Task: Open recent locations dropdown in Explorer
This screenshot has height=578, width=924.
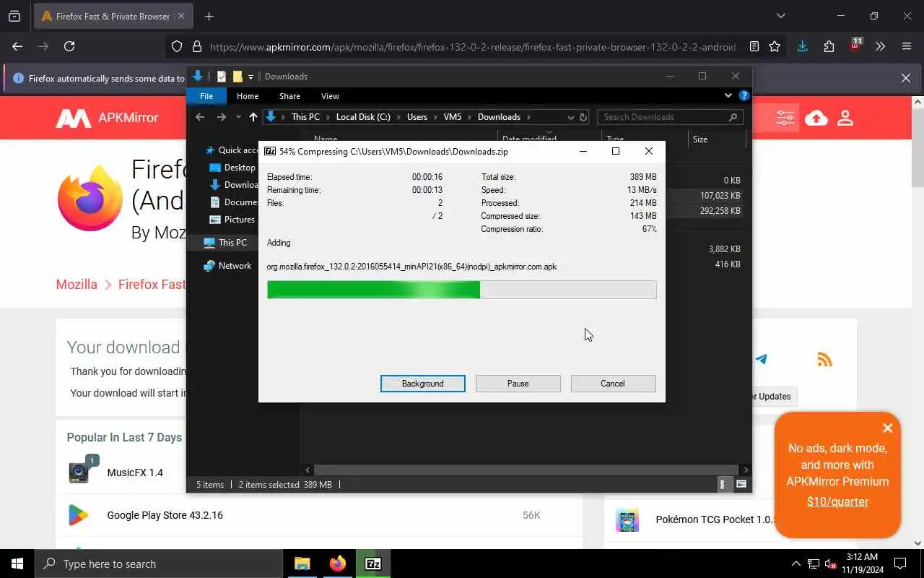Action: click(x=238, y=117)
